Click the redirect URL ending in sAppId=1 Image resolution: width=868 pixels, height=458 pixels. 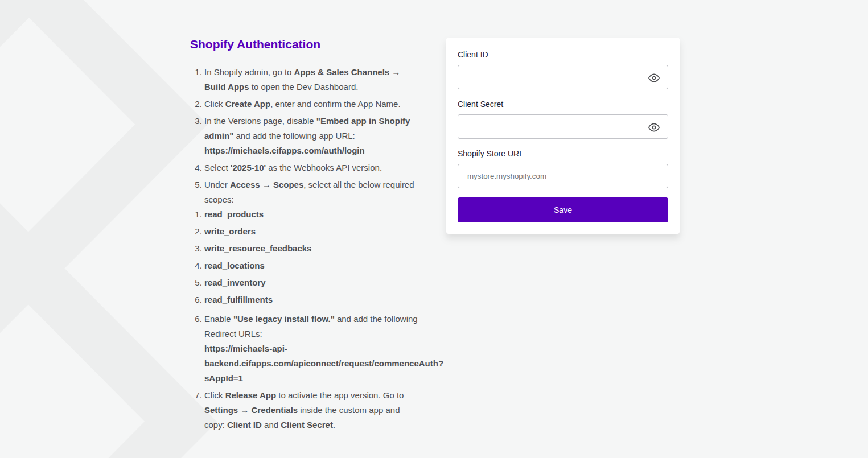(323, 364)
